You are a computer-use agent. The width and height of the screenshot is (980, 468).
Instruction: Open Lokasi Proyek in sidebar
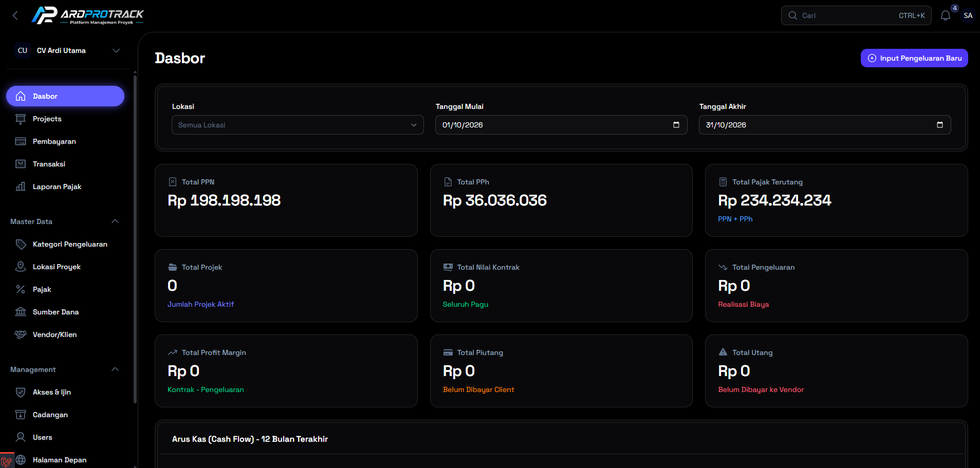click(x=65, y=267)
